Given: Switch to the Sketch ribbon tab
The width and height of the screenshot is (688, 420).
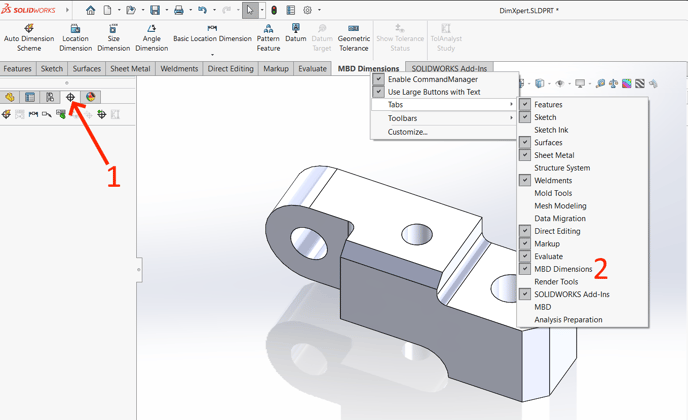Looking at the screenshot, I should coord(52,69).
